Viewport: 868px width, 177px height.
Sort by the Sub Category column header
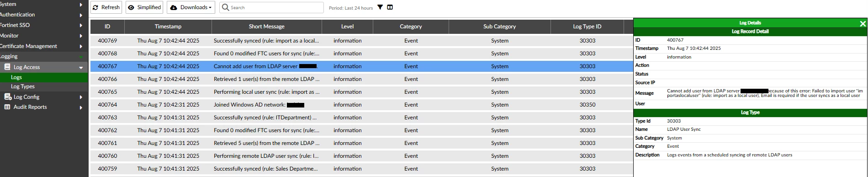pyautogui.click(x=500, y=27)
